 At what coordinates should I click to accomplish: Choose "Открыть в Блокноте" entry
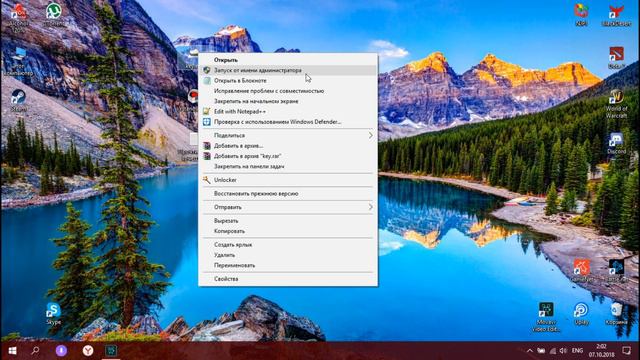(x=288, y=81)
